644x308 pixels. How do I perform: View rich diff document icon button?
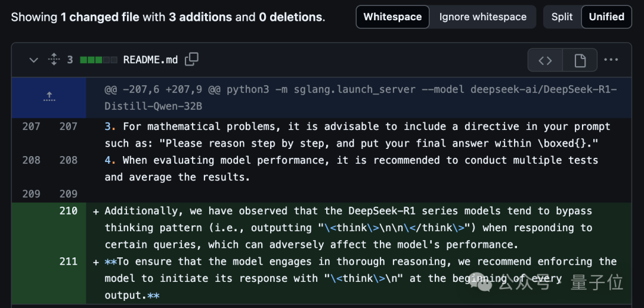[x=580, y=60]
